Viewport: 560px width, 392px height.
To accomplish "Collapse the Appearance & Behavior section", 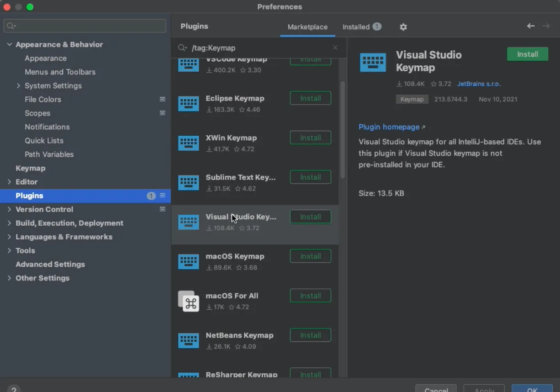I will (9, 44).
